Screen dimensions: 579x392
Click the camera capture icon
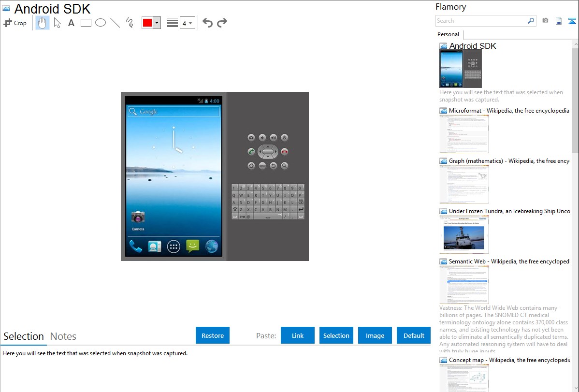[545, 21]
